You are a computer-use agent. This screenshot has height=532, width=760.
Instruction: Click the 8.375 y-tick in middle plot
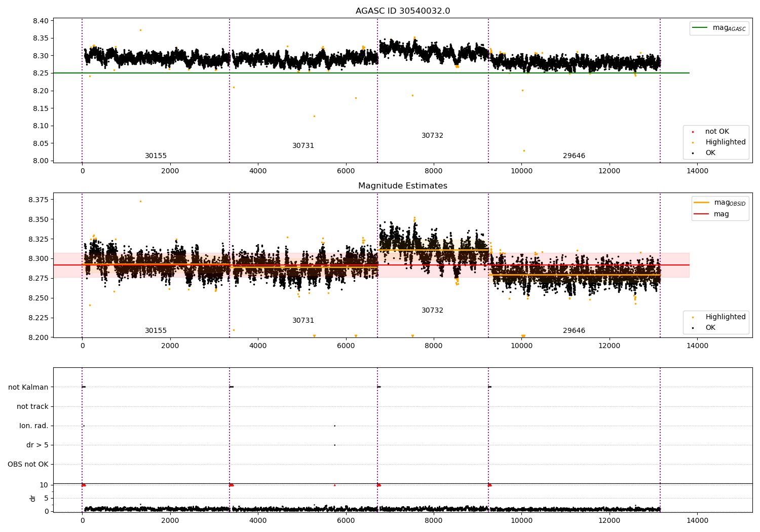tap(39, 200)
